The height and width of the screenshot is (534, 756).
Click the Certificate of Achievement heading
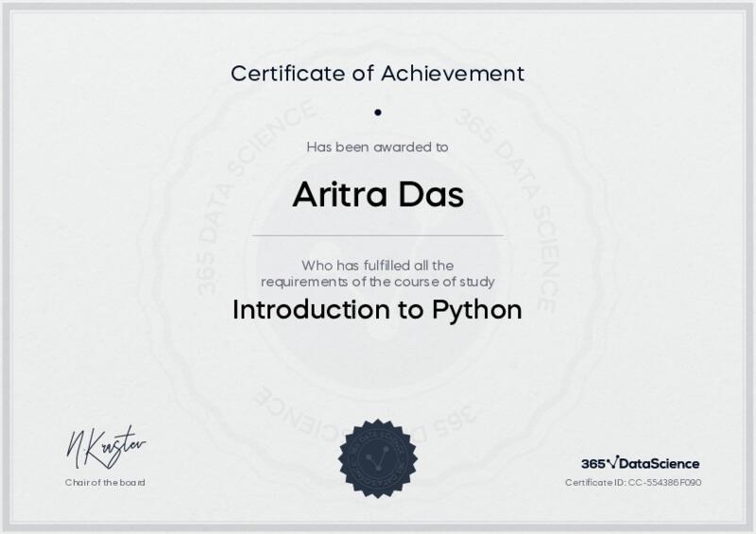point(378,73)
